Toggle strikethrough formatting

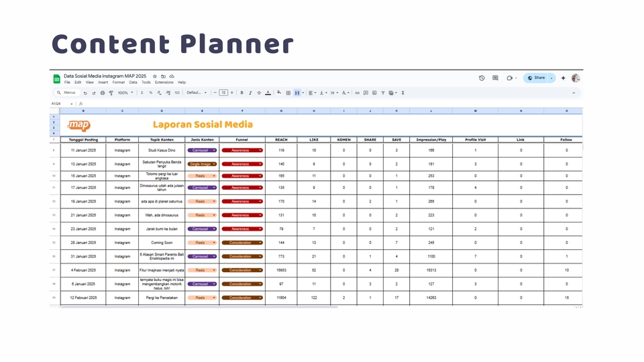click(259, 93)
